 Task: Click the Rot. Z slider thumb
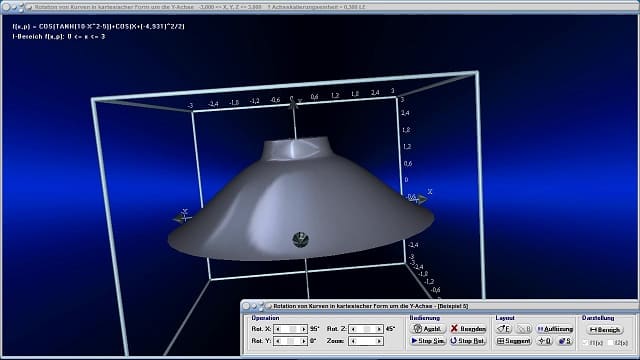pyautogui.click(x=367, y=329)
